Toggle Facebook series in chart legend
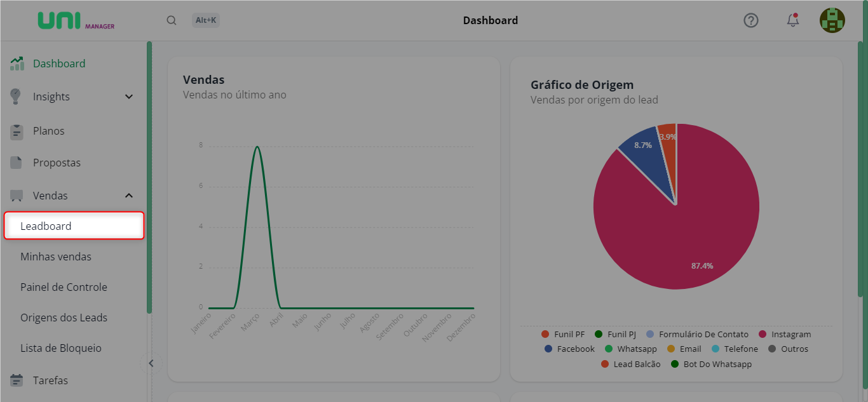Viewport: 868px width, 402px height. click(x=569, y=349)
